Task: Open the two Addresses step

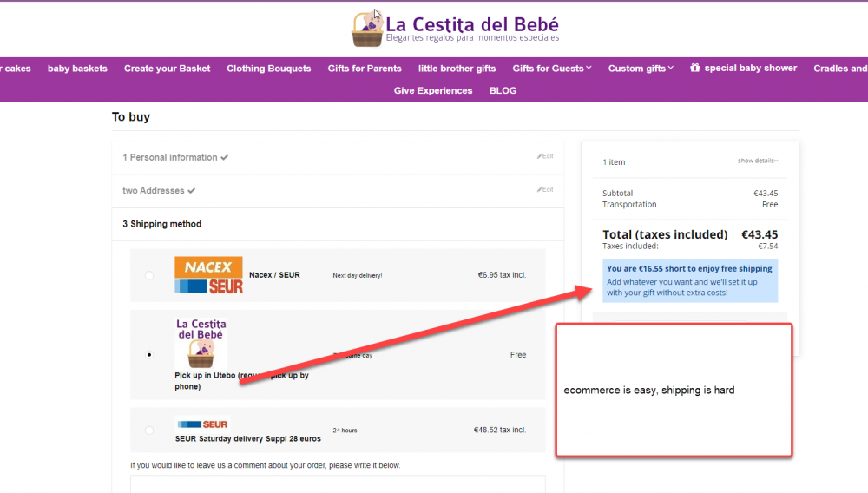Action: tap(338, 190)
